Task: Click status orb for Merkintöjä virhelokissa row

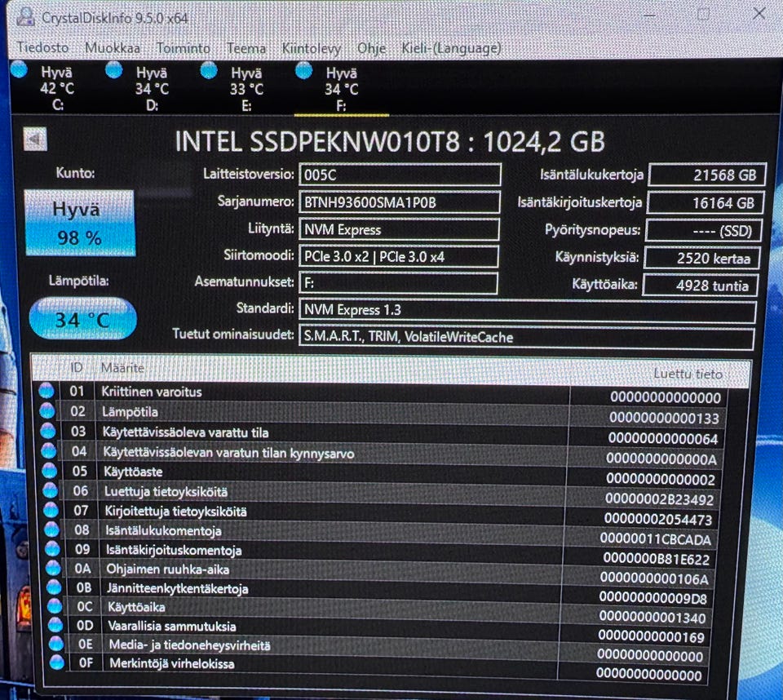Action: [x=57, y=662]
